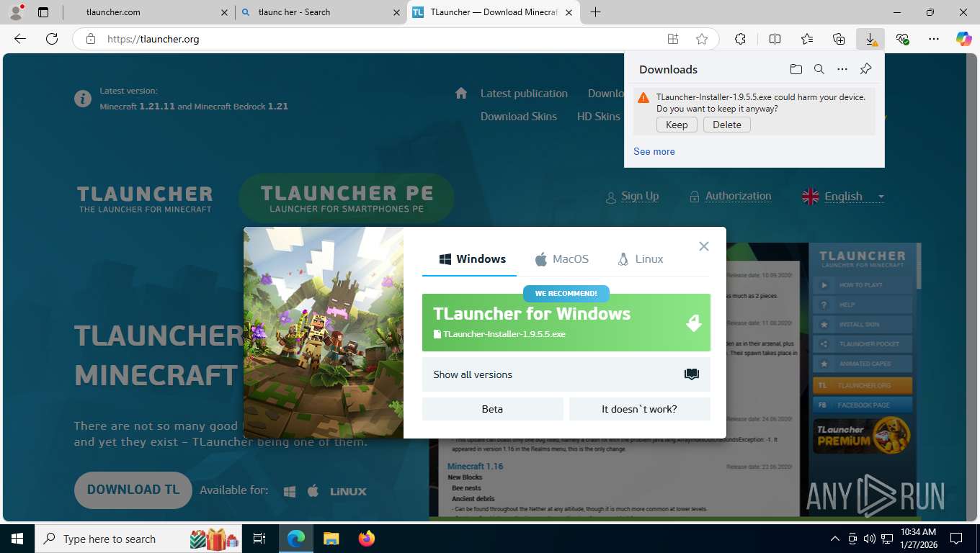This screenshot has height=553, width=980.
Task: Close the TLauncher Download Minecraft tab
Action: [x=569, y=12]
